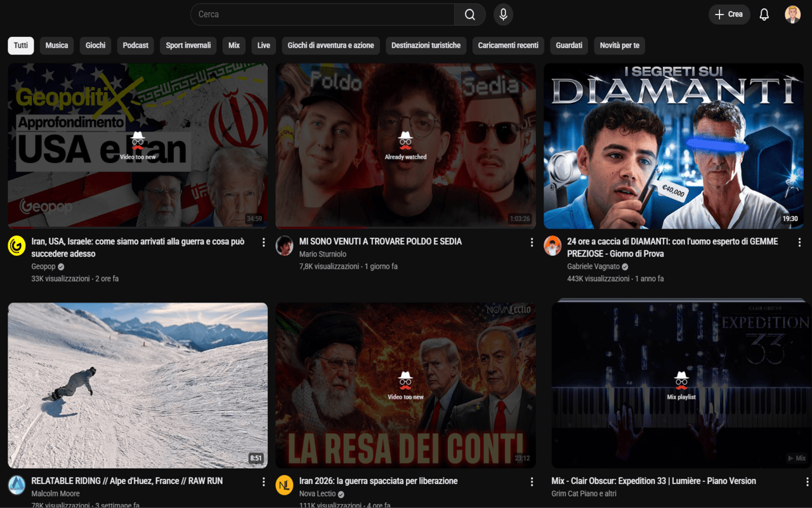Open the Iran, USA, Israele video title
This screenshot has height=508, width=812.
(x=138, y=248)
